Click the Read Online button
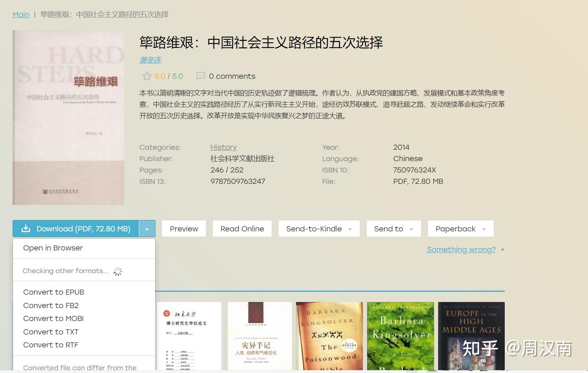This screenshot has width=588, height=373. click(242, 229)
